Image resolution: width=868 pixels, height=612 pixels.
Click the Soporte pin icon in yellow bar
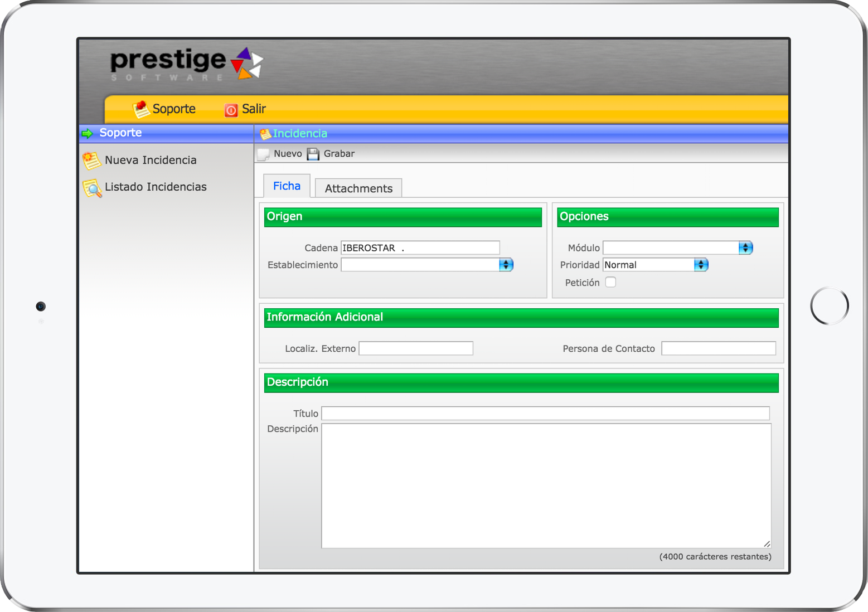pyautogui.click(x=141, y=109)
